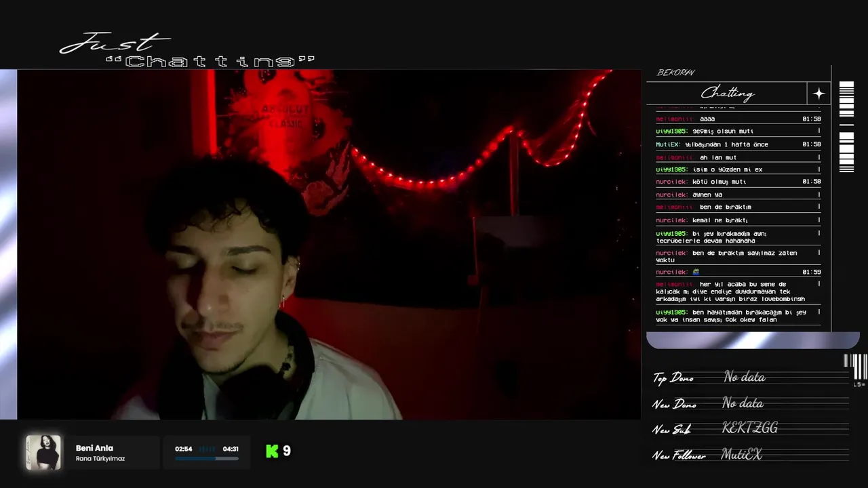Click nurcilek message "kemal ne bıraktı"
Image resolution: width=868 pixels, height=488 pixels.
point(719,220)
